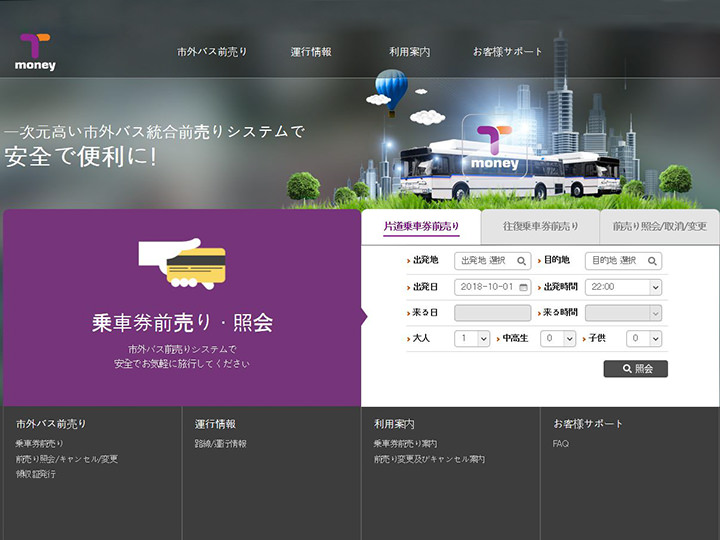720x540 pixels.
Task: Click the hand holding card icon
Action: 182,263
